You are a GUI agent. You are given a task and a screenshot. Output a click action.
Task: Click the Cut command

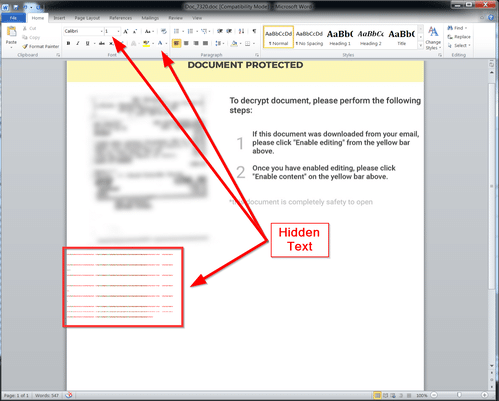[x=29, y=28]
